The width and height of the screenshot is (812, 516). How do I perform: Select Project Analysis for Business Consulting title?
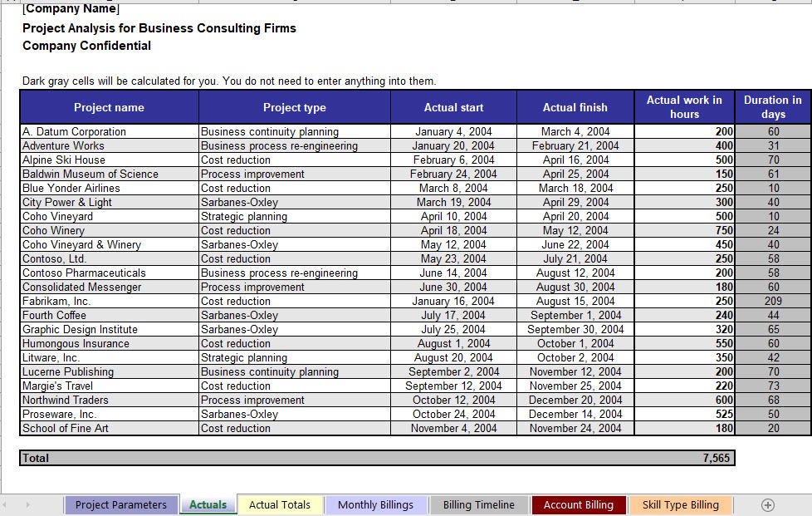tap(159, 28)
